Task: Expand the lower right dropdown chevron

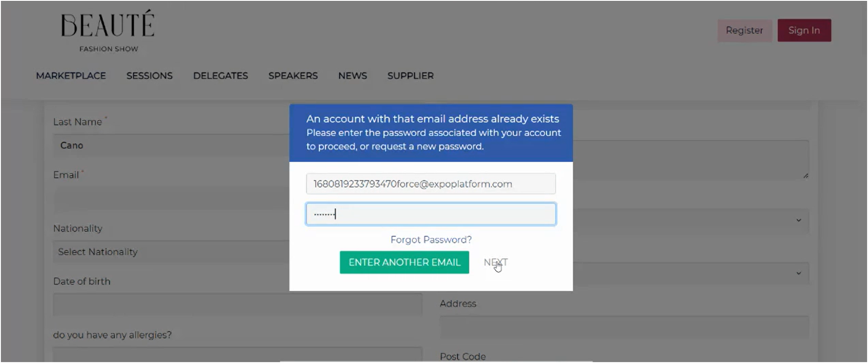Action: pos(799,273)
